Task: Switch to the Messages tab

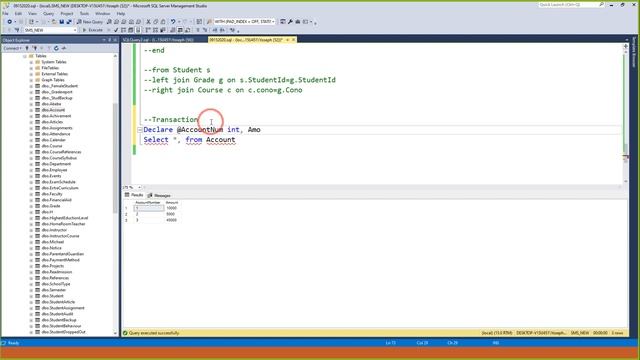Action: (x=159, y=196)
